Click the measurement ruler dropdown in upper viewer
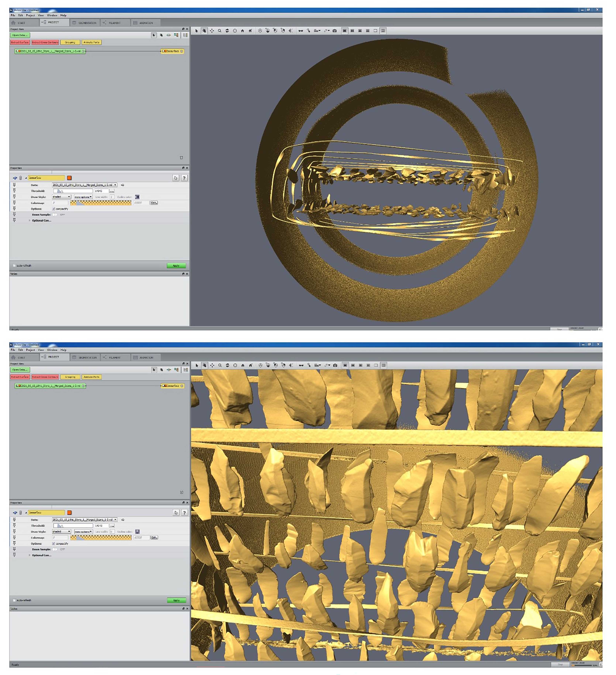This screenshot has width=616, height=675. coord(317,31)
